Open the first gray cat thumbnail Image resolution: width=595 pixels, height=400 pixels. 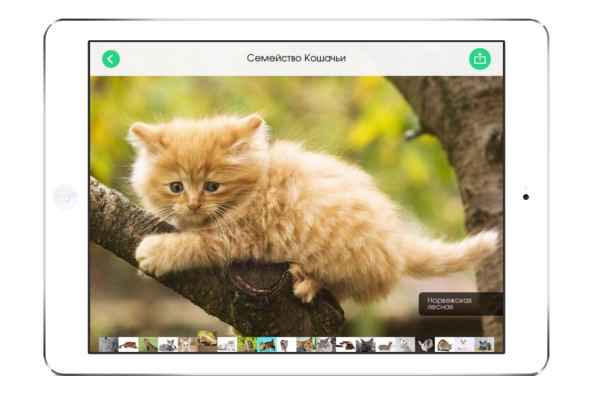point(109,345)
